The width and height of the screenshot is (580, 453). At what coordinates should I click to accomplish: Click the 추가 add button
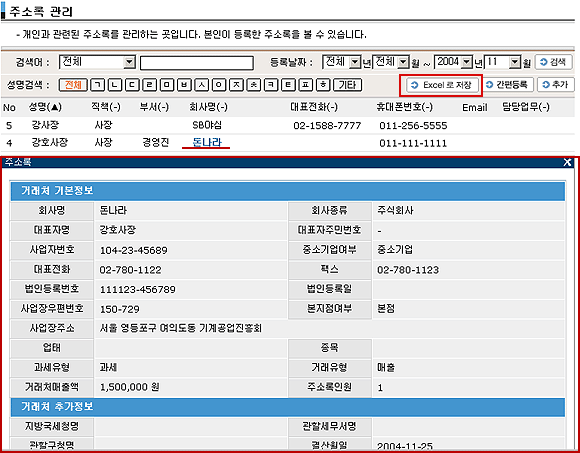(x=556, y=85)
